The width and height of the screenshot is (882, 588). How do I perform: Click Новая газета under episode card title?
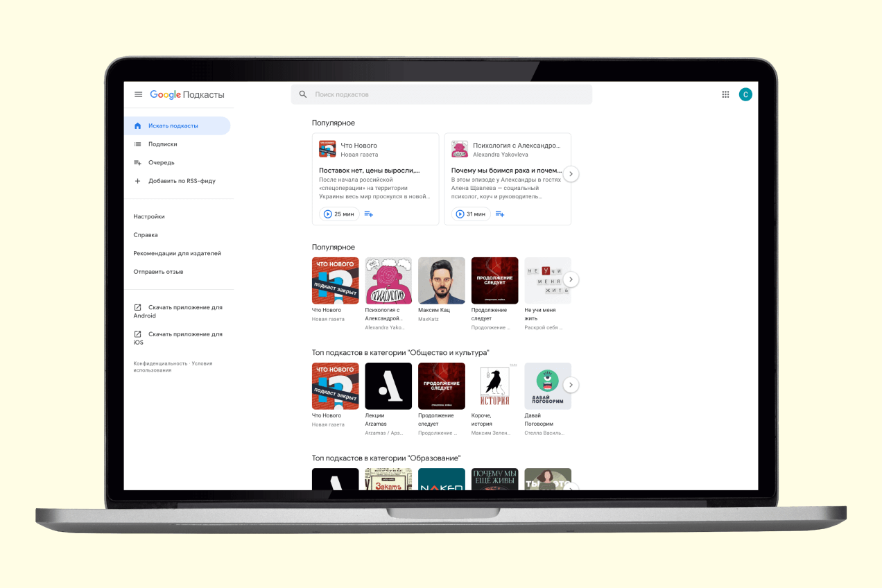click(359, 155)
